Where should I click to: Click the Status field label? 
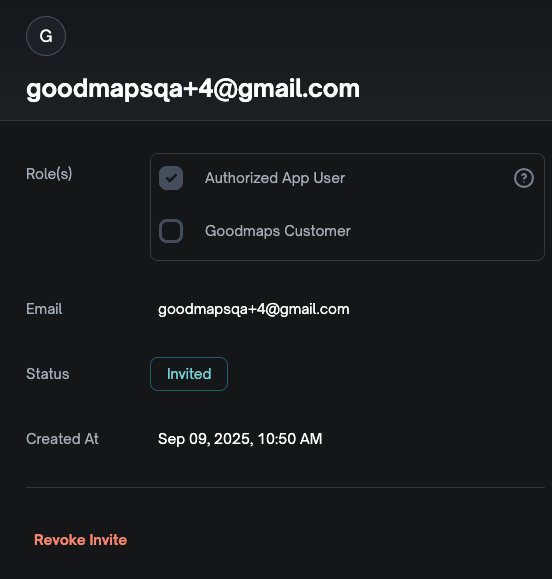(48, 374)
